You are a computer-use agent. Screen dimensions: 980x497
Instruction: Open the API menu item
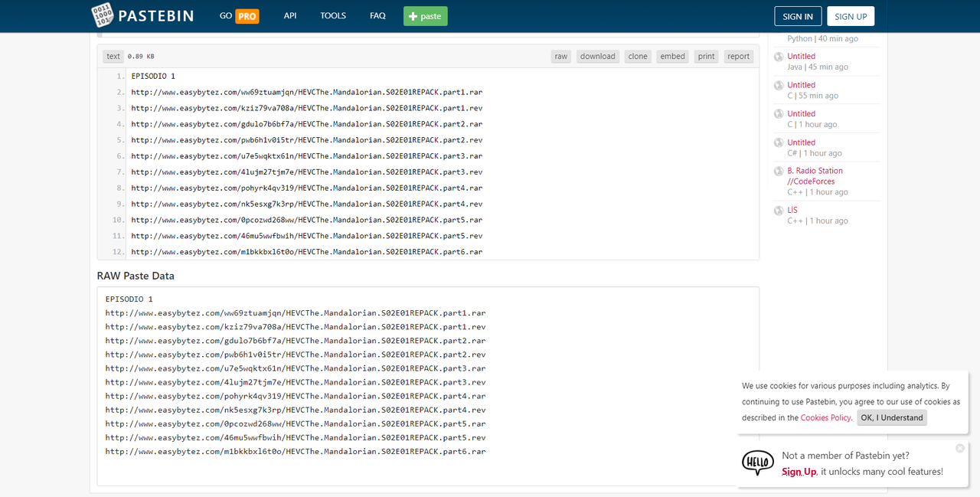pos(290,15)
